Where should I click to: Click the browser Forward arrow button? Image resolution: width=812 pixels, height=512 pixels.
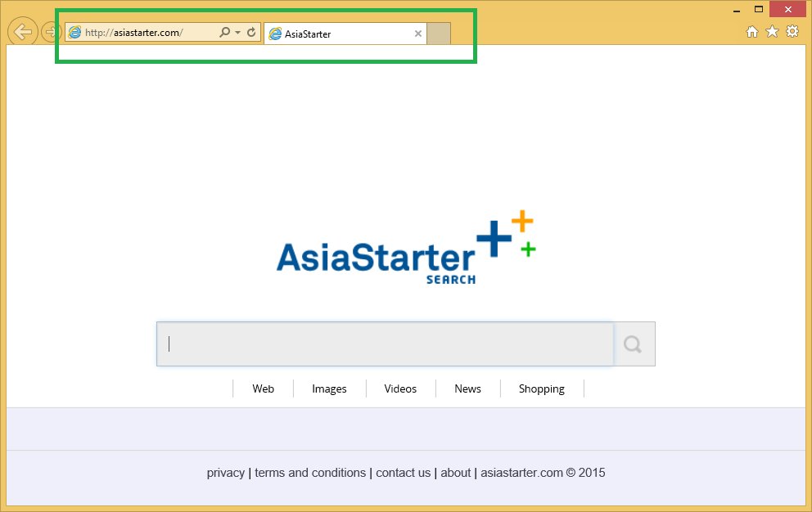[50, 32]
